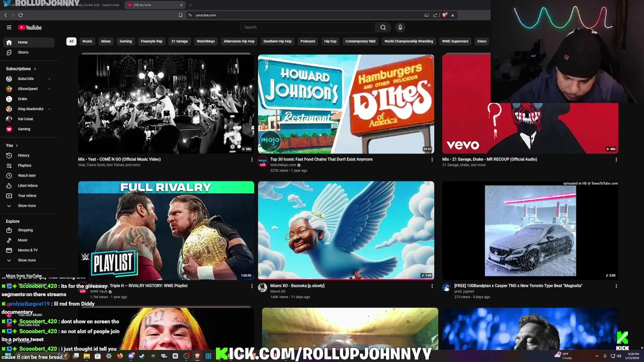This screenshot has width=644, height=362.
Task: Open options for 100Bandplan type beat video
Action: coord(616,286)
